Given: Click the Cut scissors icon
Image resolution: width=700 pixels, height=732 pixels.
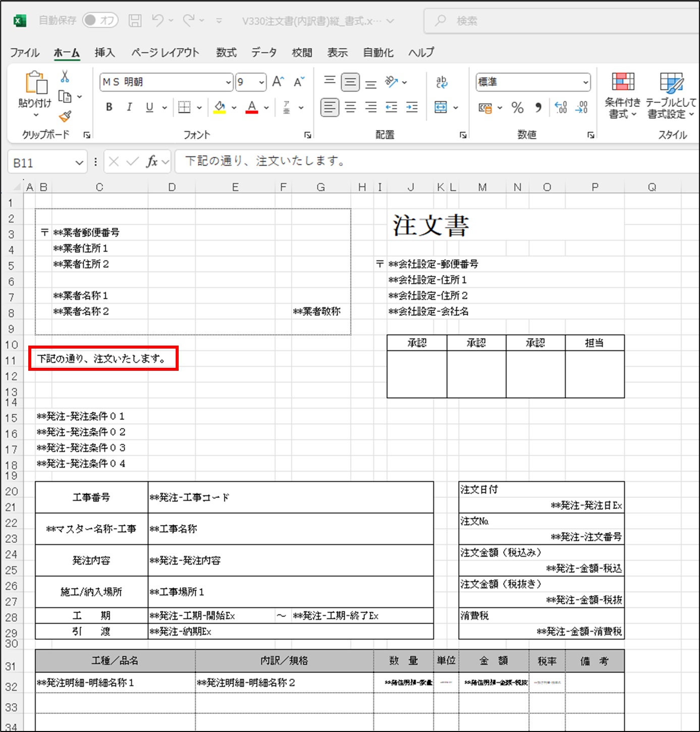Looking at the screenshot, I should click(x=65, y=77).
